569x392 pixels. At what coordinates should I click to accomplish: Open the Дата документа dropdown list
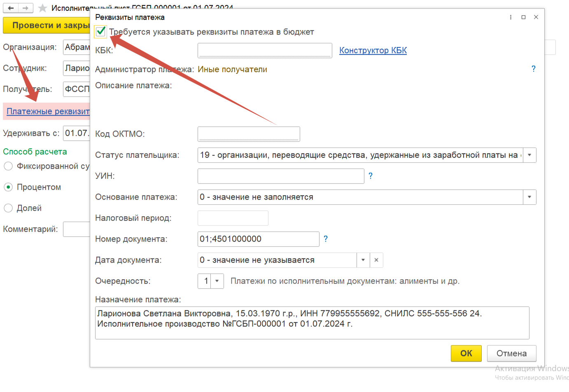[363, 260]
